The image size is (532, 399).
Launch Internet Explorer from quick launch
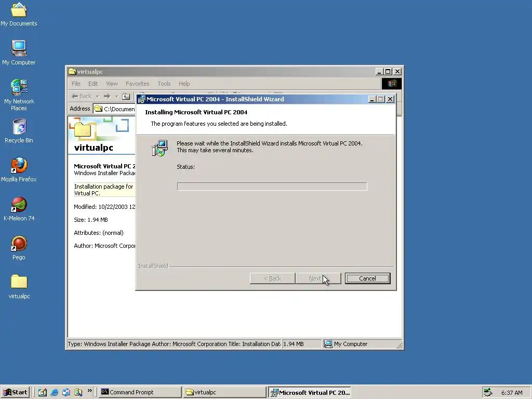pyautogui.click(x=54, y=392)
